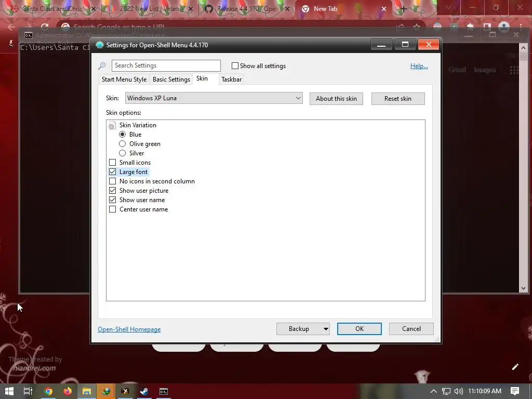The image size is (532, 399).
Task: Confirm settings with the OK button
Action: pos(360,329)
